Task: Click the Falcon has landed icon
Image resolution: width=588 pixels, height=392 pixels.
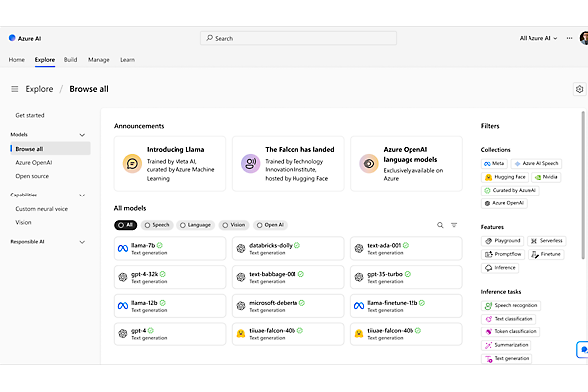Action: pyautogui.click(x=250, y=164)
